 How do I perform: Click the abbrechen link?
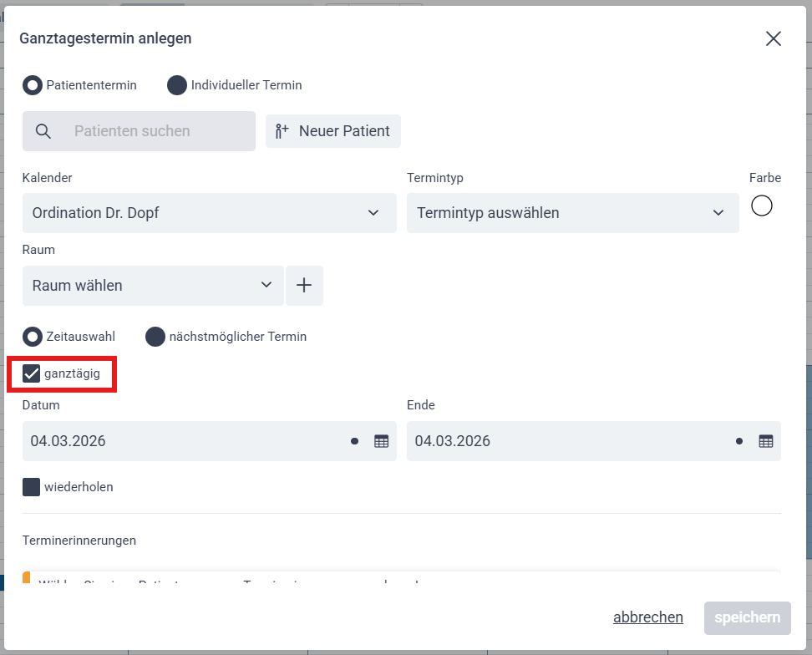point(647,617)
